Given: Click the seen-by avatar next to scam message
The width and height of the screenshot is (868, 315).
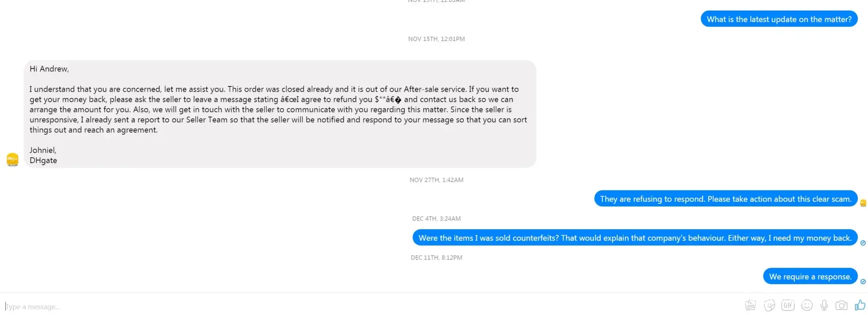Looking at the screenshot, I should [x=863, y=203].
